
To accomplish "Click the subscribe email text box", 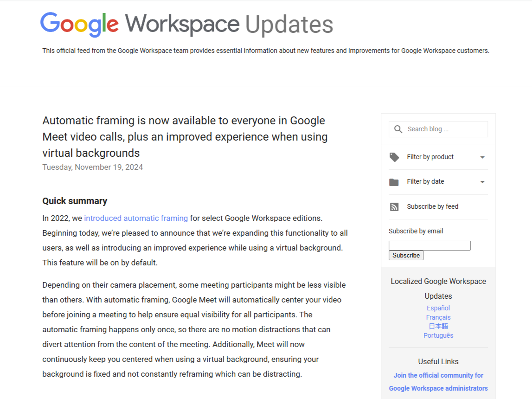I will [429, 245].
